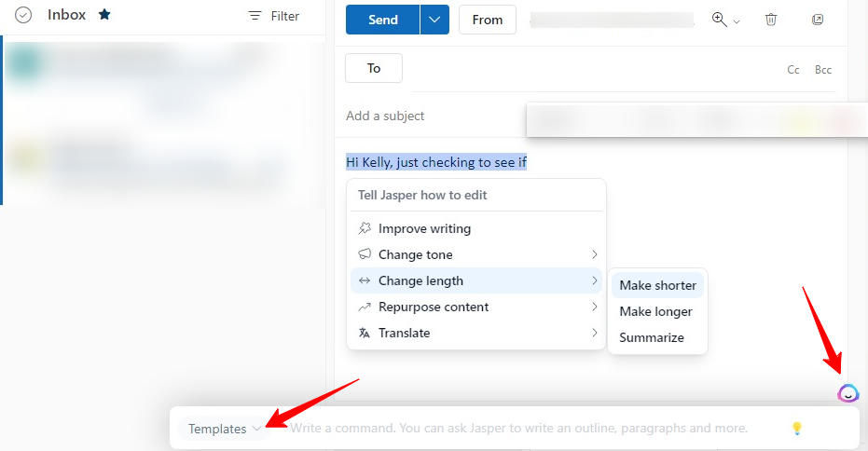Viewport: 868px width, 451px height.
Task: Click the blue Send button
Action: 382,20
